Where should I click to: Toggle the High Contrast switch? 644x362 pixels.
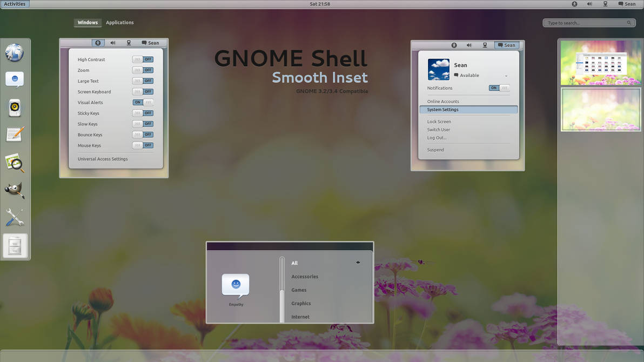click(143, 59)
